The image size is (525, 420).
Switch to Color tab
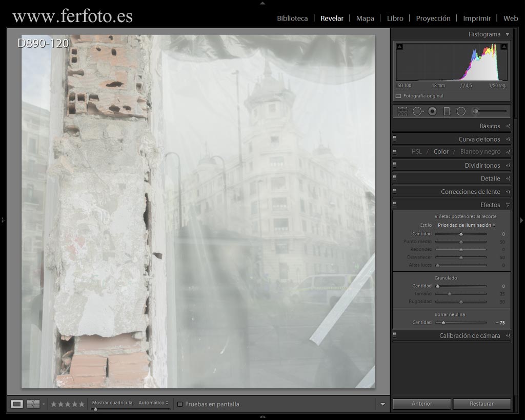[x=441, y=152]
